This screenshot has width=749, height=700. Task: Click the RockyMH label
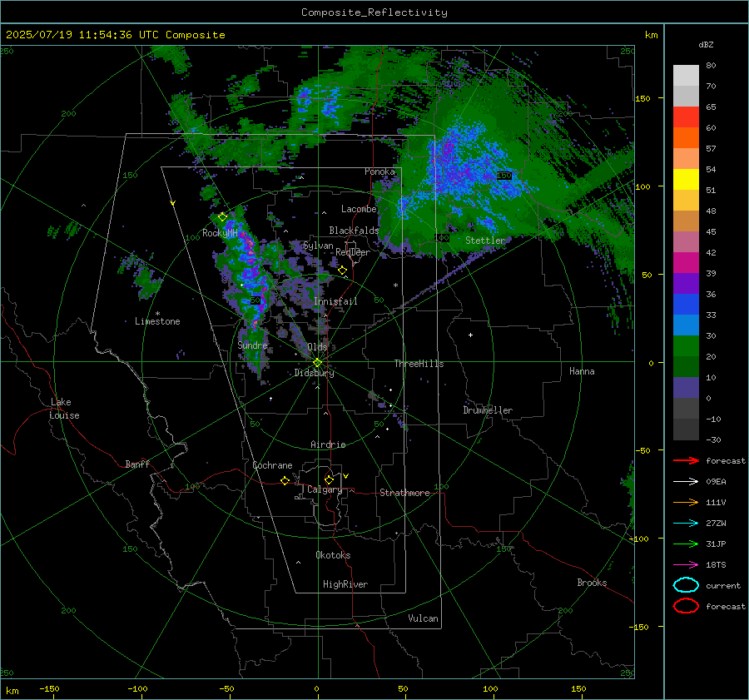pos(220,233)
